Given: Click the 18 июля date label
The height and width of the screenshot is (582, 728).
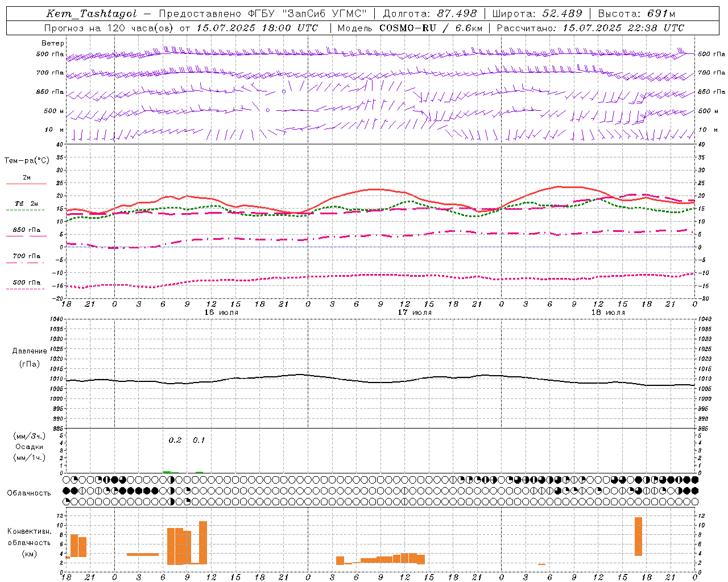Looking at the screenshot, I should 607,312.
